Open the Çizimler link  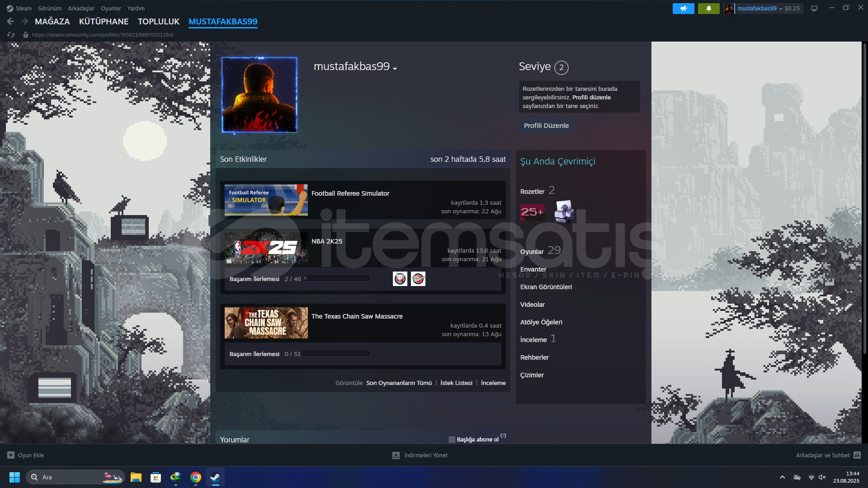[x=532, y=375]
